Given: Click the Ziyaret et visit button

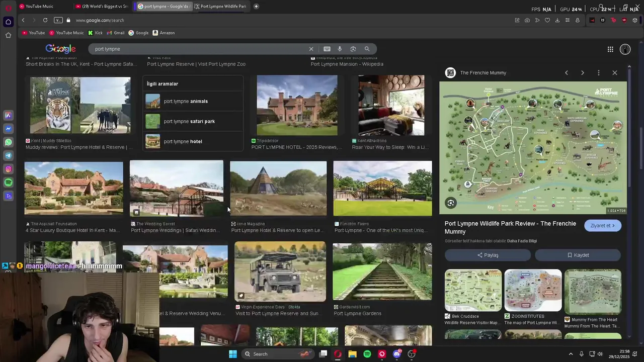Looking at the screenshot, I should tap(603, 226).
